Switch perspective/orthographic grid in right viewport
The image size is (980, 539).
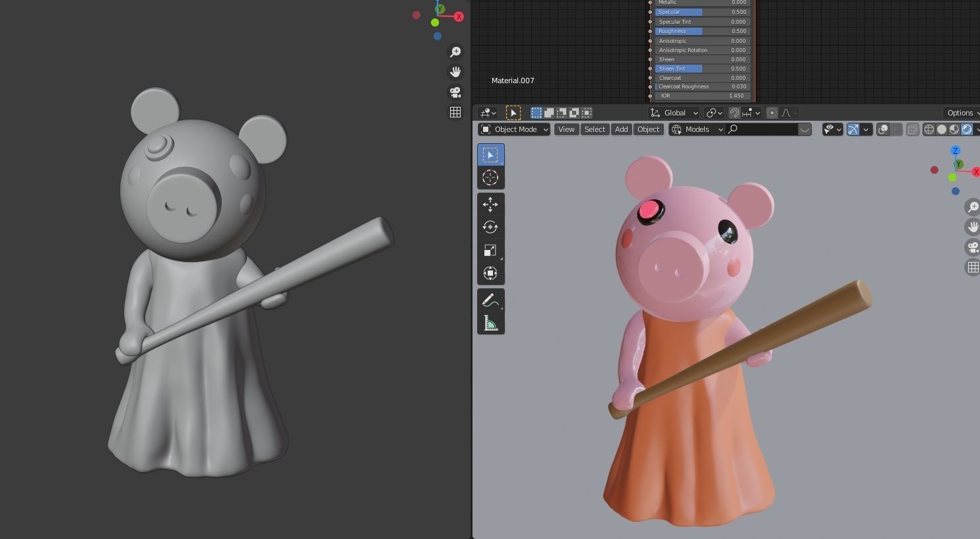[973, 267]
